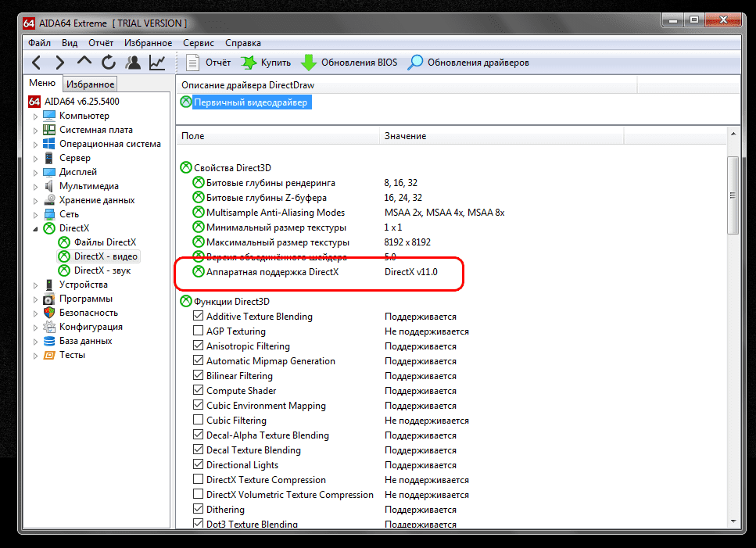Open Файлы DirectX tree item
The image size is (756, 548).
point(105,242)
